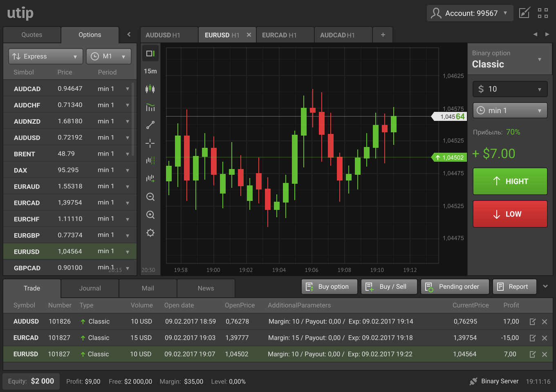556x392 pixels.
Task: Open the apps grid icon at top right
Action: pos(543,13)
